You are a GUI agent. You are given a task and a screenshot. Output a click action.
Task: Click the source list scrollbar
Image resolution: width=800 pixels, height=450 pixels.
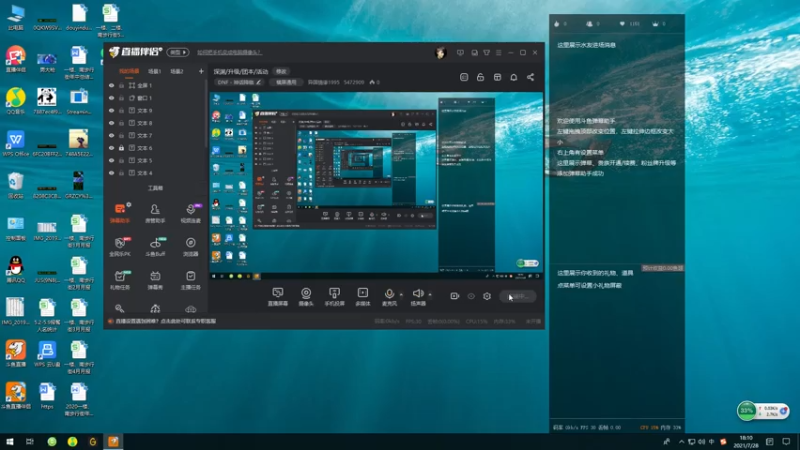[x=207, y=115]
